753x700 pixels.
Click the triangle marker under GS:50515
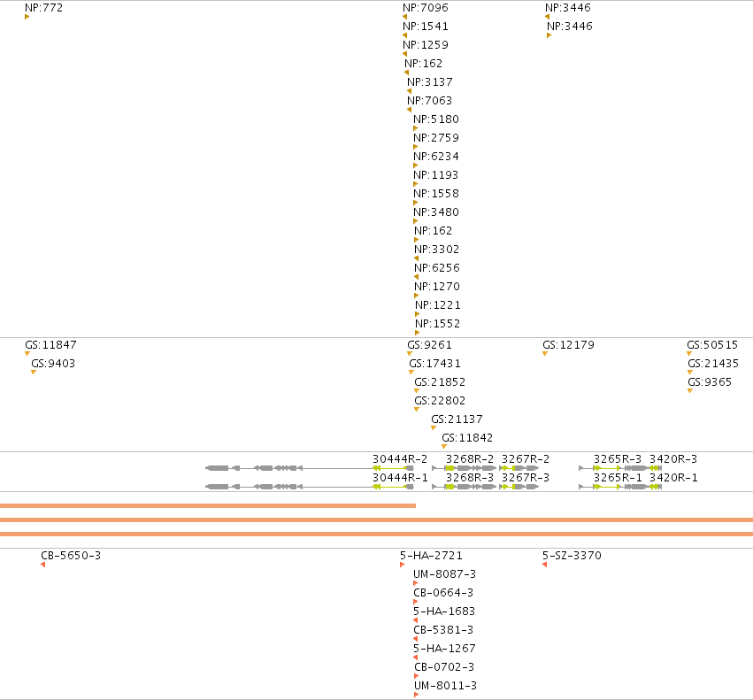689,354
